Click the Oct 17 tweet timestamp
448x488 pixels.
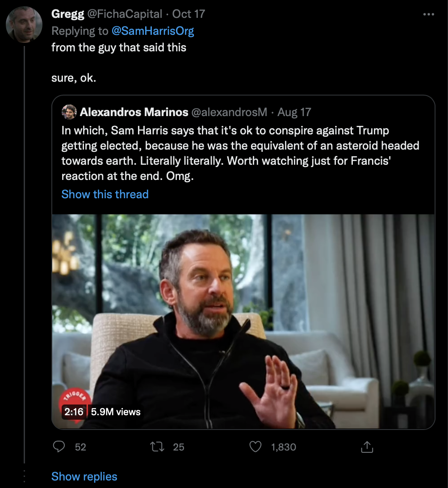(188, 14)
